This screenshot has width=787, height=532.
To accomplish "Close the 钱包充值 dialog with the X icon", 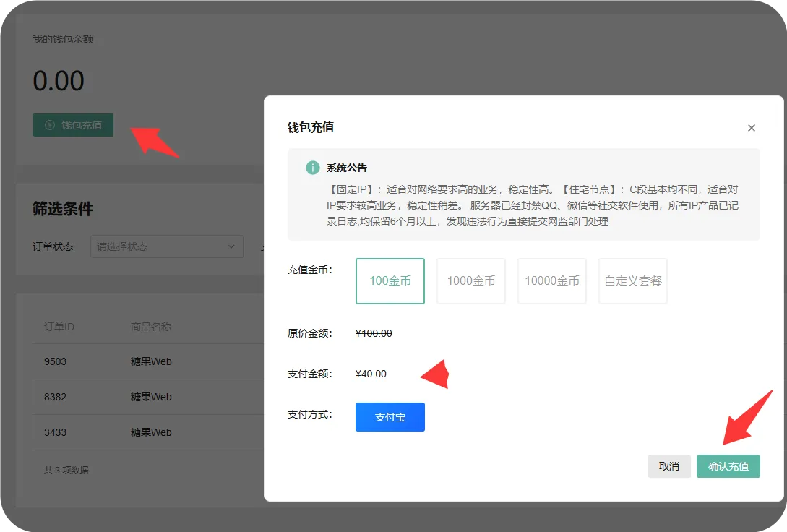I will click(x=752, y=128).
